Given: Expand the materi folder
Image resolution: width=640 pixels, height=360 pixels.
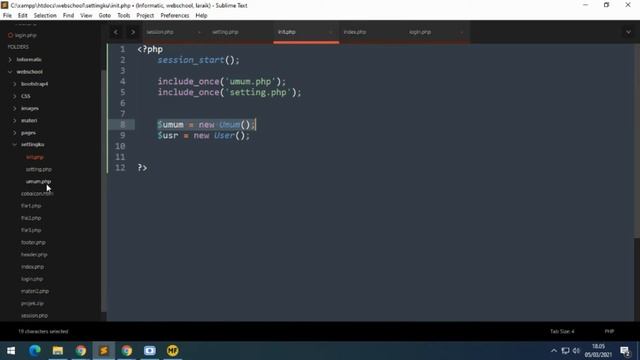Looking at the screenshot, I should point(15,121).
